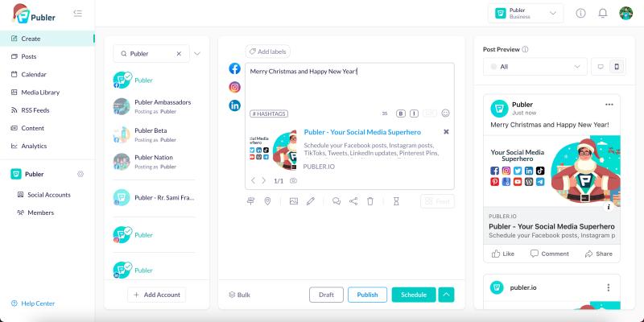644x322 pixels.
Task: Clear the account search with the X
Action: 179,53
